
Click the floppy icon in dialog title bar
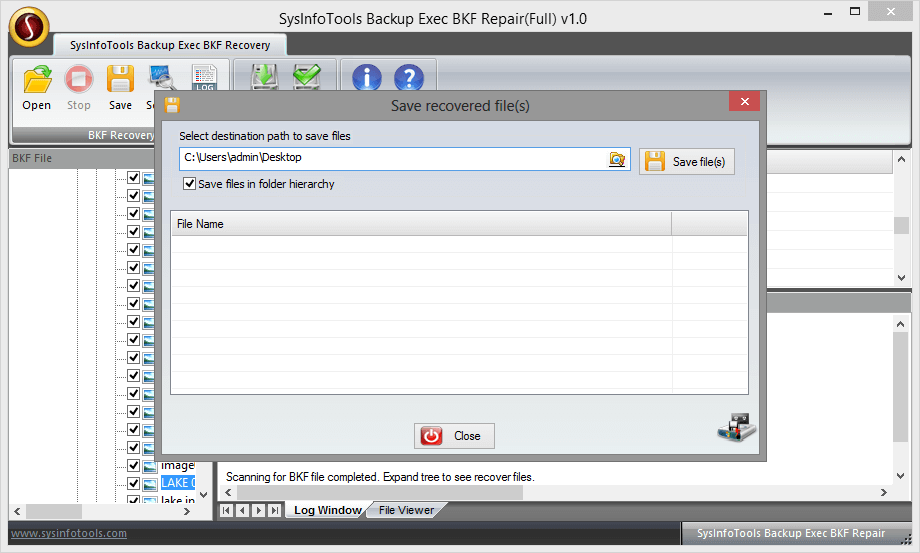tap(172, 106)
